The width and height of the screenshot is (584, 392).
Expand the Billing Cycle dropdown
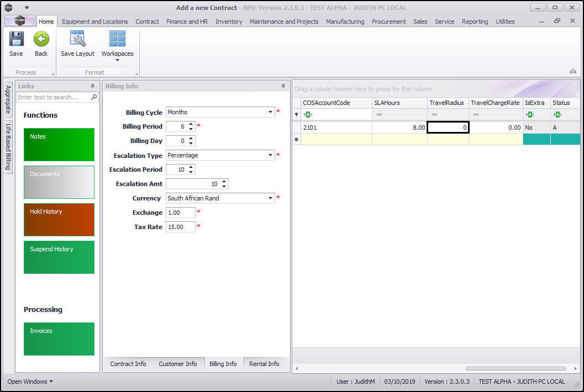(270, 112)
